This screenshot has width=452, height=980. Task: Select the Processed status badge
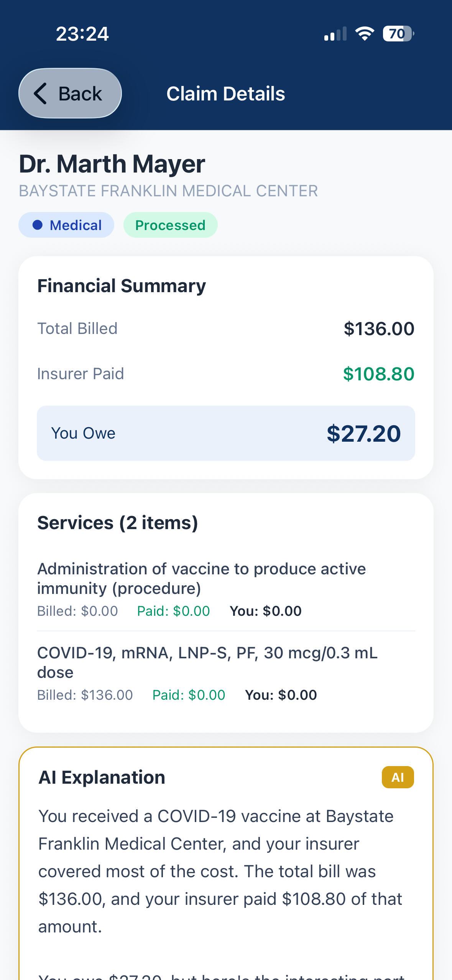pos(170,225)
